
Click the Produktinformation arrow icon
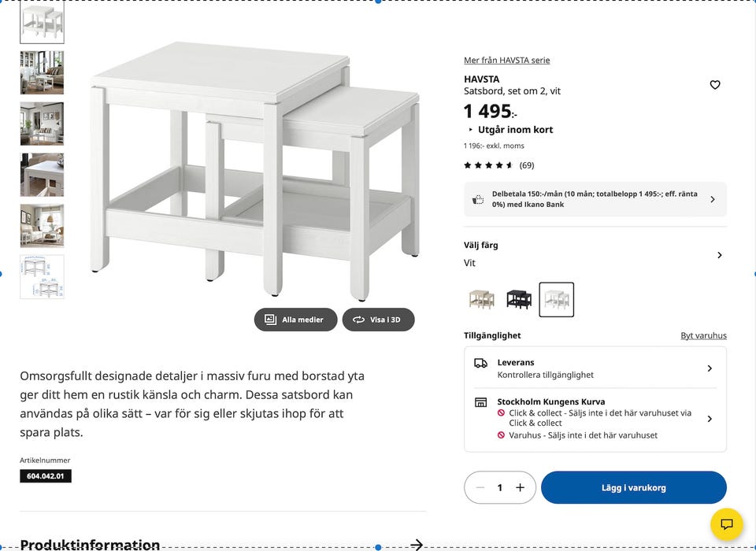click(x=417, y=544)
